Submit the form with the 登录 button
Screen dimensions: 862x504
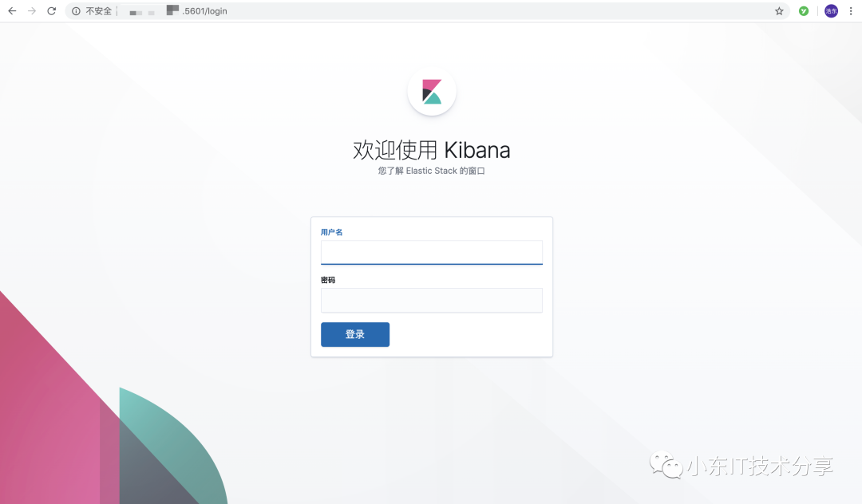[x=355, y=334]
